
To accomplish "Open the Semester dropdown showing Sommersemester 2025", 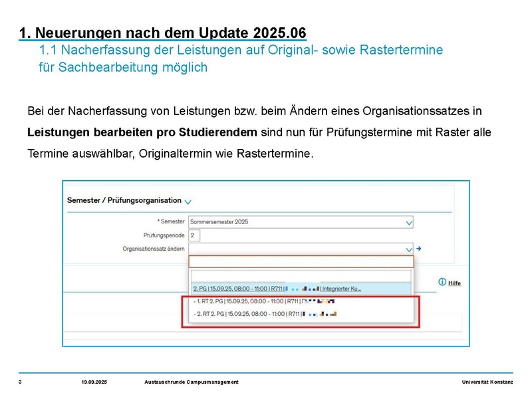I will pyautogui.click(x=301, y=222).
